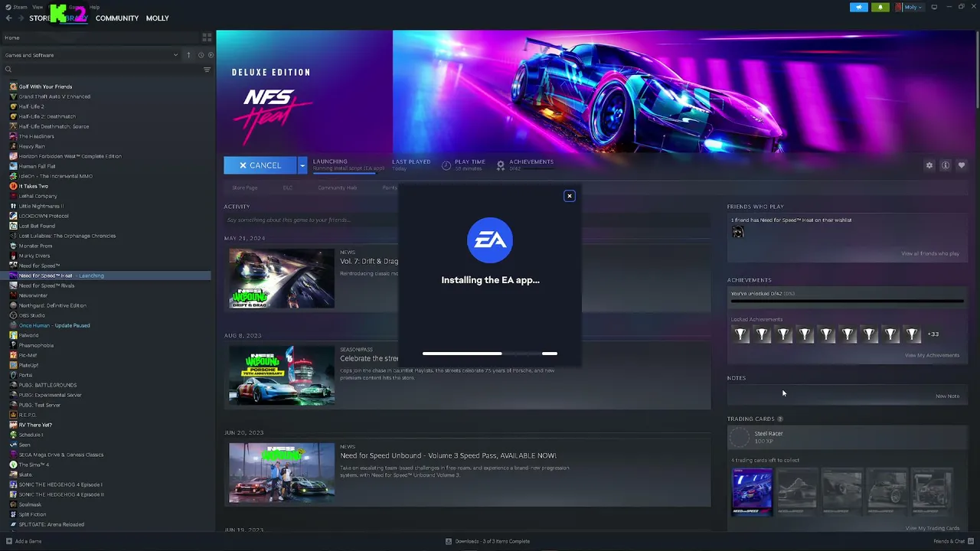This screenshot has width=980, height=551.
Task: Click the play time clock icon
Action: tap(446, 165)
